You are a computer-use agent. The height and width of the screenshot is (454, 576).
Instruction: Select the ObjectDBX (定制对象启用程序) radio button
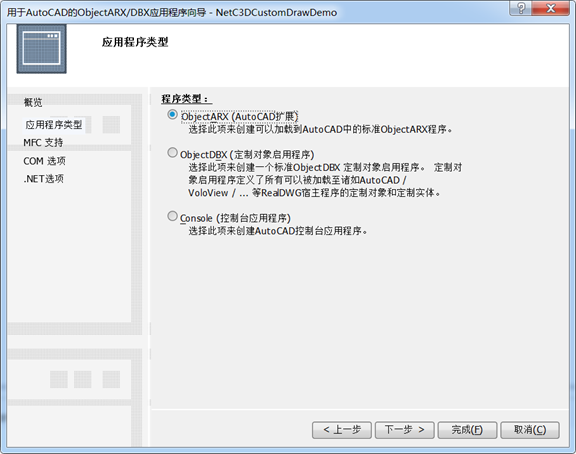point(172,152)
